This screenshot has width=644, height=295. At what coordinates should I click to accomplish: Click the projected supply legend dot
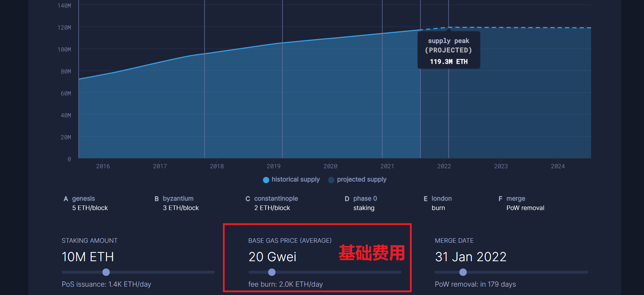pos(331,180)
